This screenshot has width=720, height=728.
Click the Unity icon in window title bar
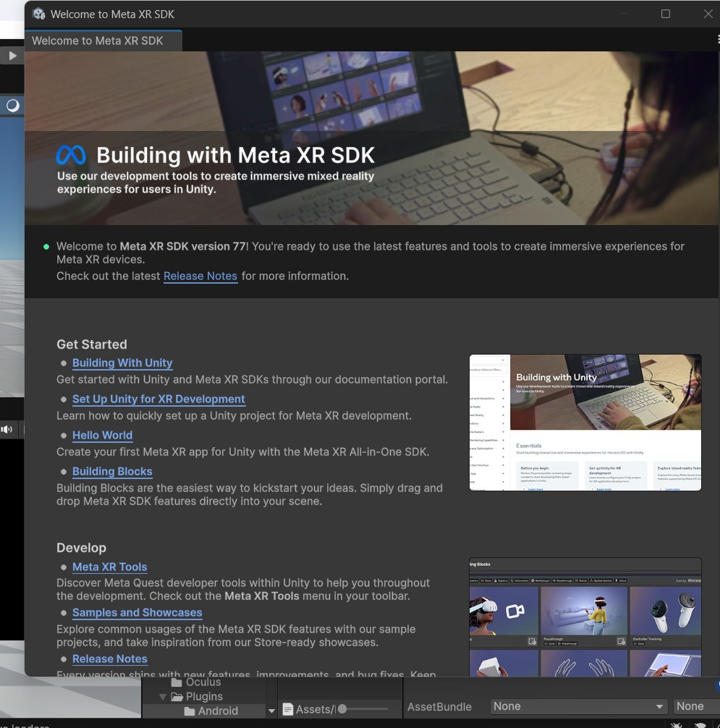point(39,14)
